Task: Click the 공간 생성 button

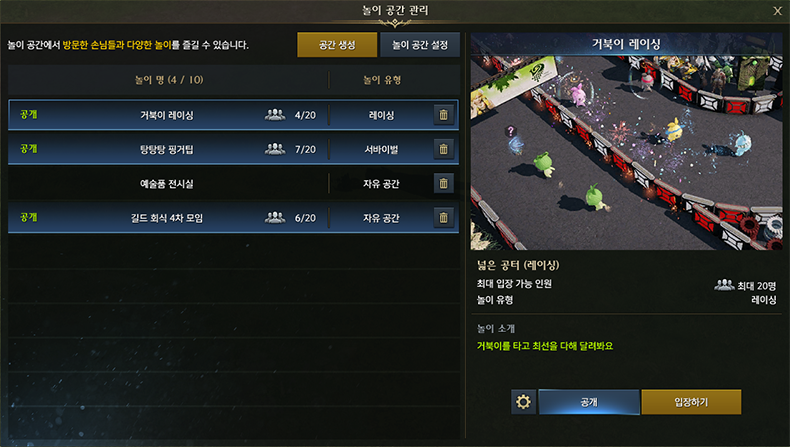Action: click(337, 45)
